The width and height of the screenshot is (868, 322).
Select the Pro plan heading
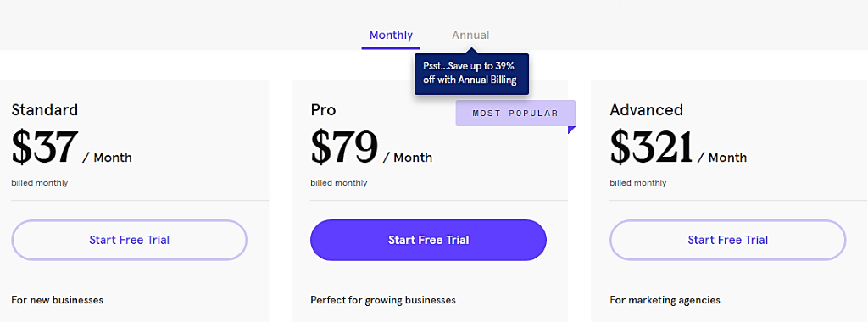[x=323, y=109]
